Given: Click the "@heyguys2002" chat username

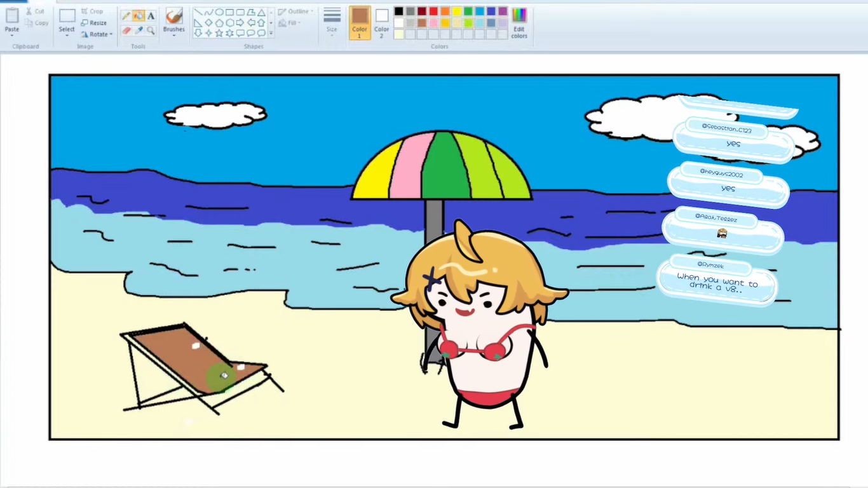Looking at the screenshot, I should pyautogui.click(x=721, y=173).
